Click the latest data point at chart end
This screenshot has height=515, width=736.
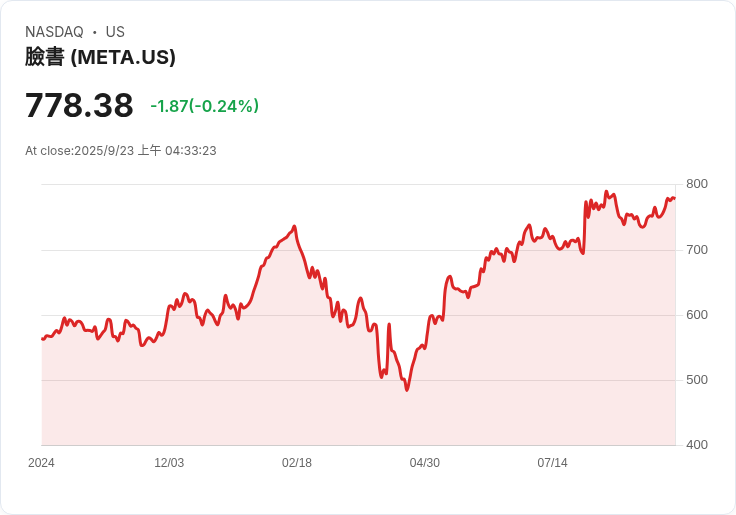click(675, 198)
